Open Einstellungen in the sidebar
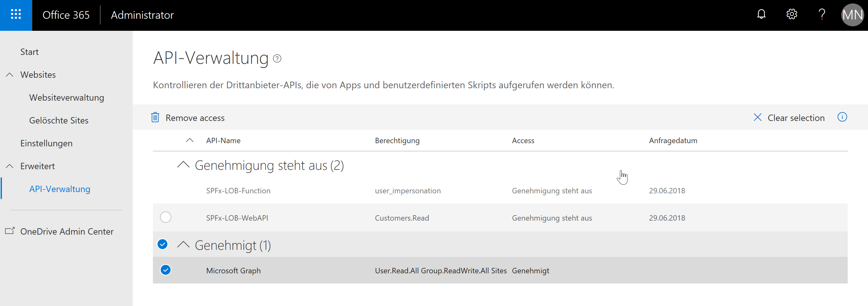868x306 pixels. click(x=46, y=143)
